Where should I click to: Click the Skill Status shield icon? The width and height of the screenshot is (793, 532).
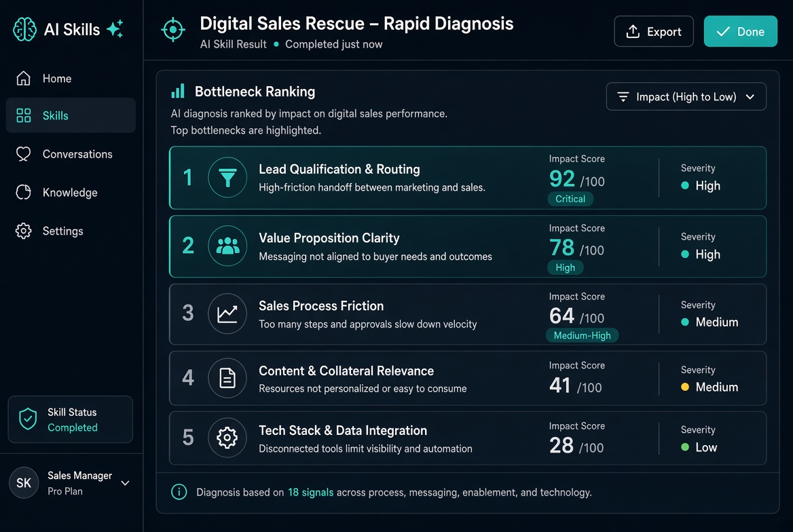coord(28,419)
